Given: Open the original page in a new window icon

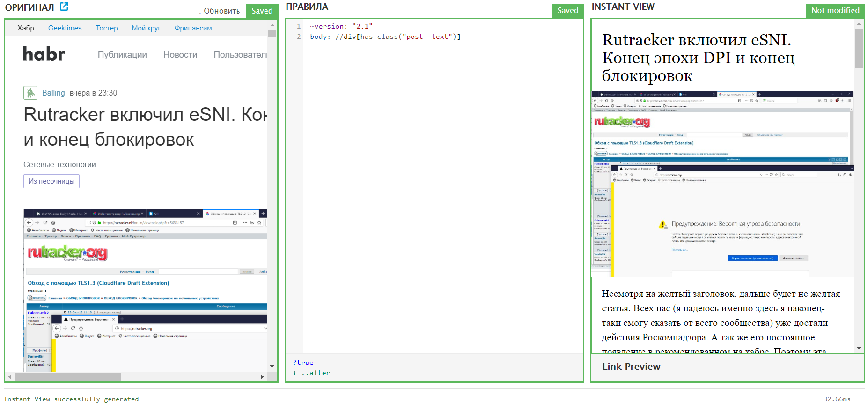Looking at the screenshot, I should (64, 7).
